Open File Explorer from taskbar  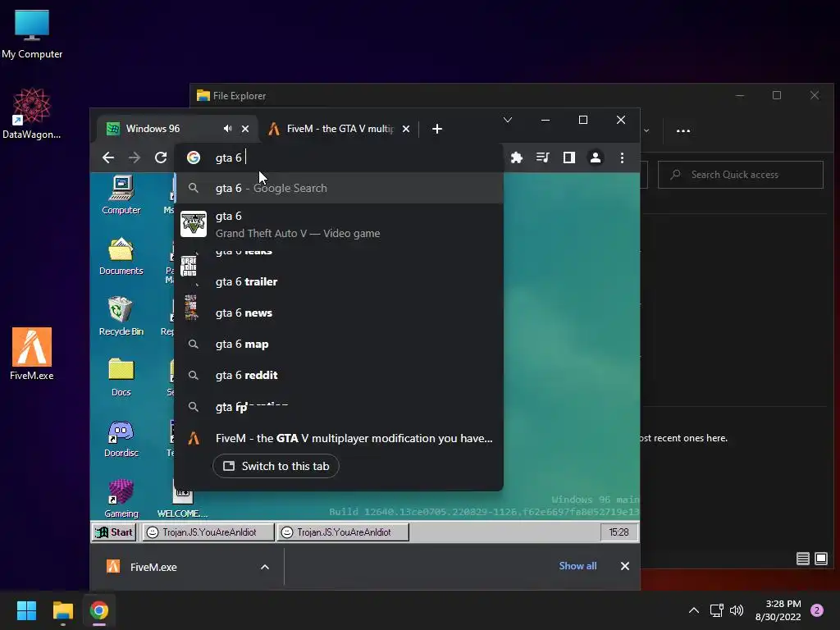coord(62,610)
